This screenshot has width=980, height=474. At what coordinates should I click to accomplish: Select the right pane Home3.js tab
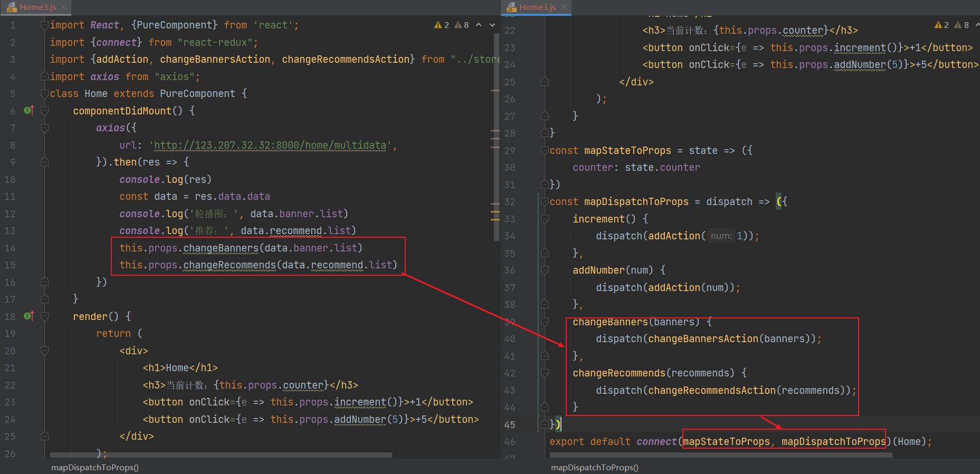point(536,7)
